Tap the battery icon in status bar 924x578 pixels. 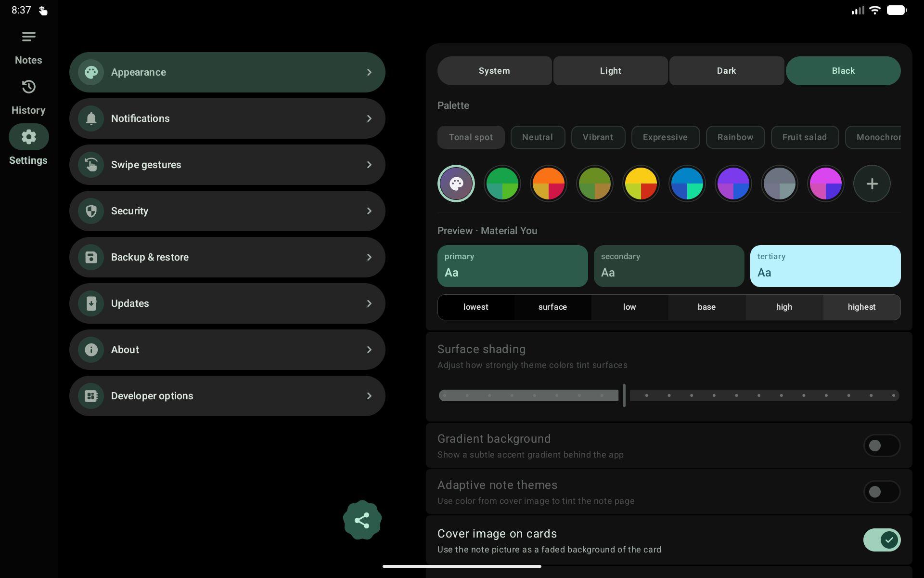tap(897, 10)
